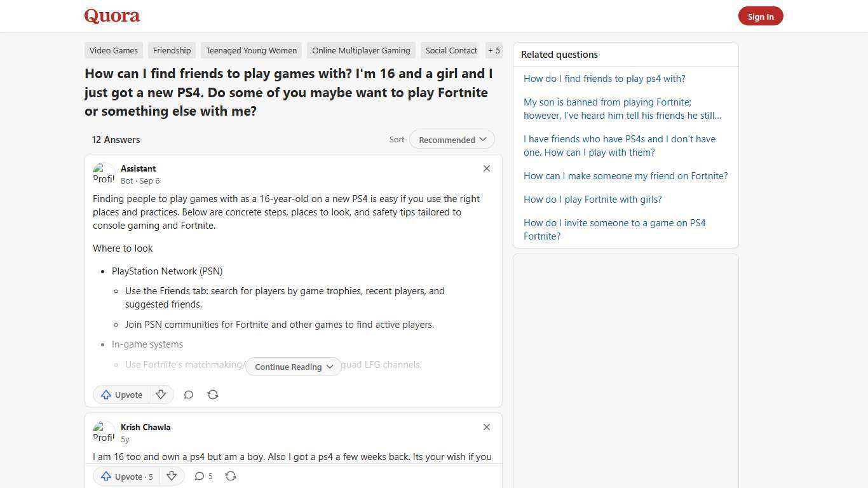
Task: Open the Online Multiplayer Gaming topic
Action: [x=361, y=50]
